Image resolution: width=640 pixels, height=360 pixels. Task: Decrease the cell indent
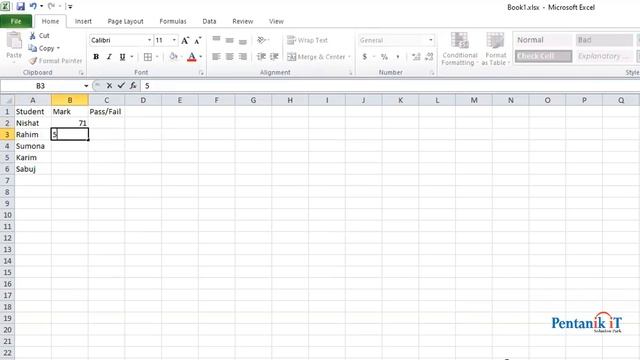(x=261, y=57)
